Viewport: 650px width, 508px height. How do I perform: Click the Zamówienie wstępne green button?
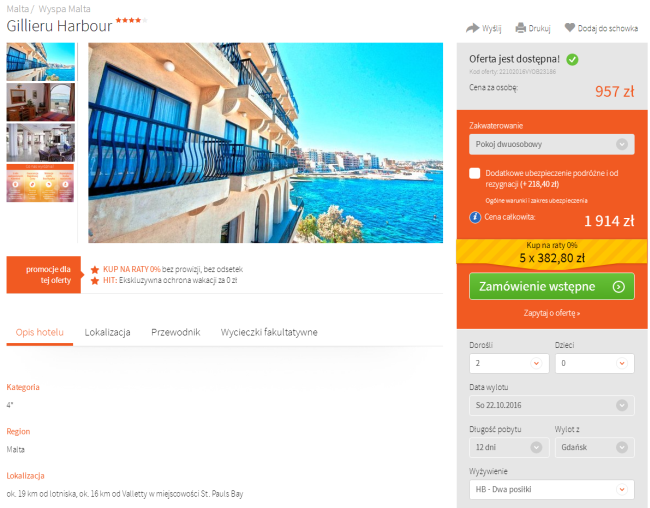pos(552,286)
